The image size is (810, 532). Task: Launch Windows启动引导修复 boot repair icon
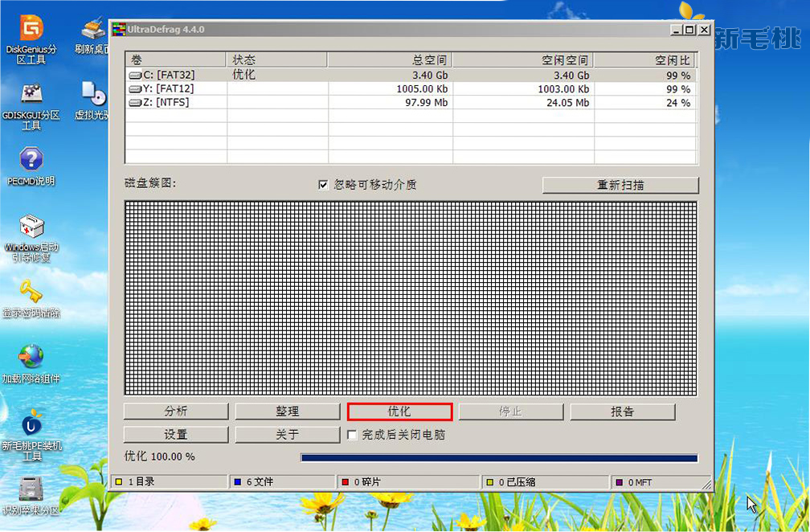(31, 227)
